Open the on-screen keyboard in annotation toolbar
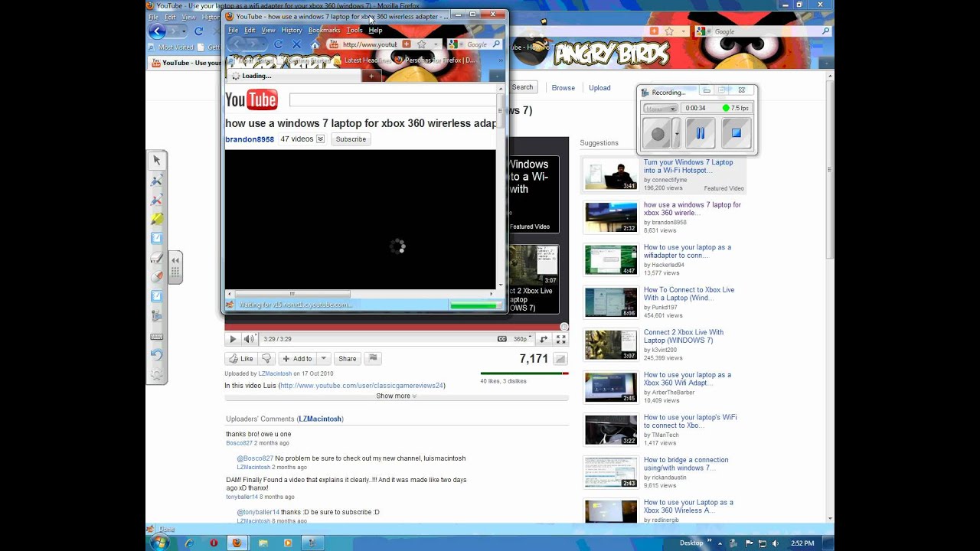980x551 pixels. point(156,336)
